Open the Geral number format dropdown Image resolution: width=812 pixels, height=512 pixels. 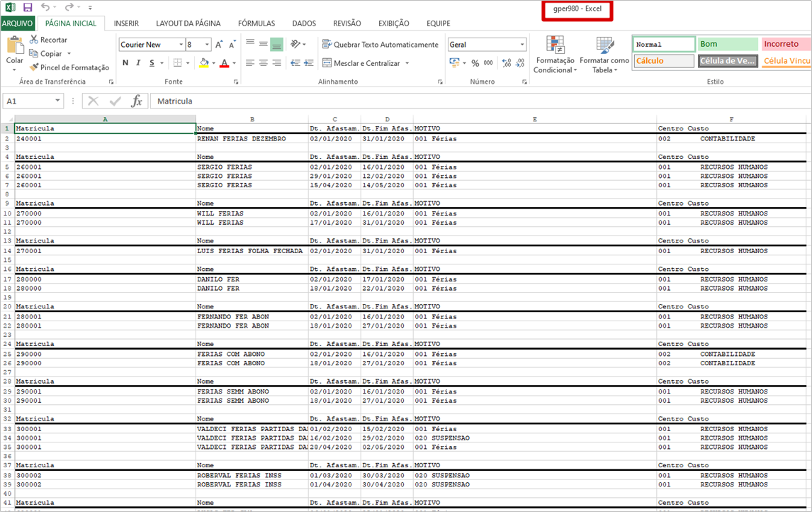(x=522, y=45)
